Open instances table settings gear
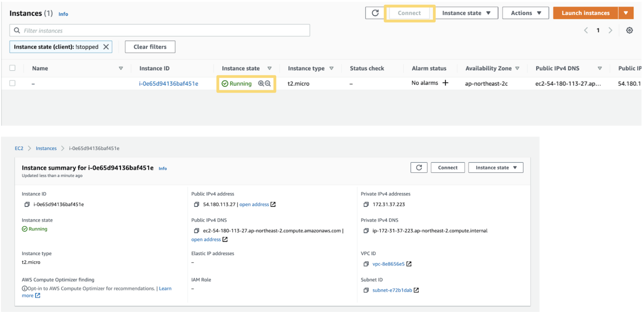Screen dimensions: 644x312 (629, 30)
